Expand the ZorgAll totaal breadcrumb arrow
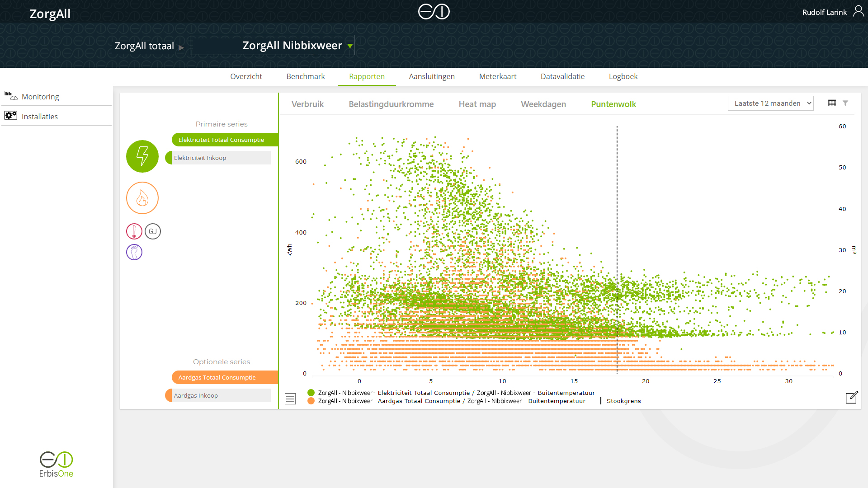Image resolution: width=868 pixels, height=488 pixels. coord(181,47)
